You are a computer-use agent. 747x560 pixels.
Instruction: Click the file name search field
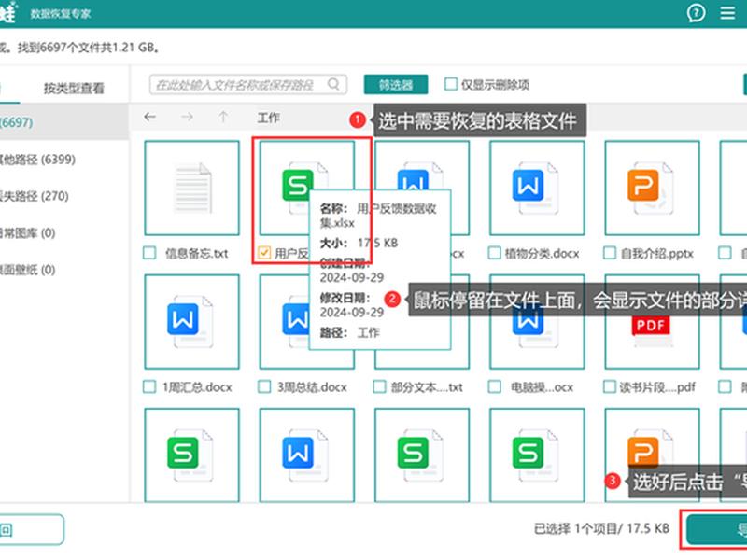pyautogui.click(x=247, y=85)
